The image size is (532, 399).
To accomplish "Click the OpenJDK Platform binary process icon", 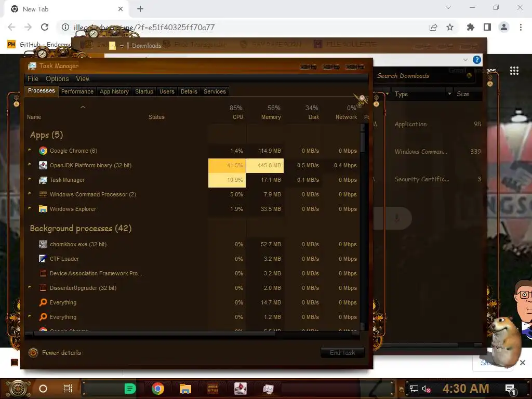I will 43,165.
